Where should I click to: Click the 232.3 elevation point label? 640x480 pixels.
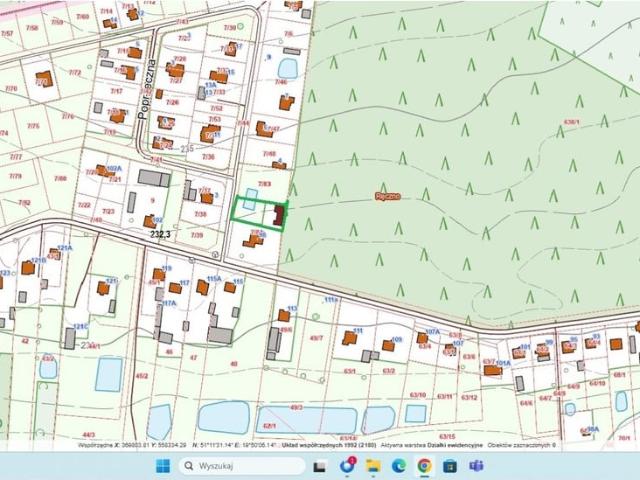click(160, 234)
